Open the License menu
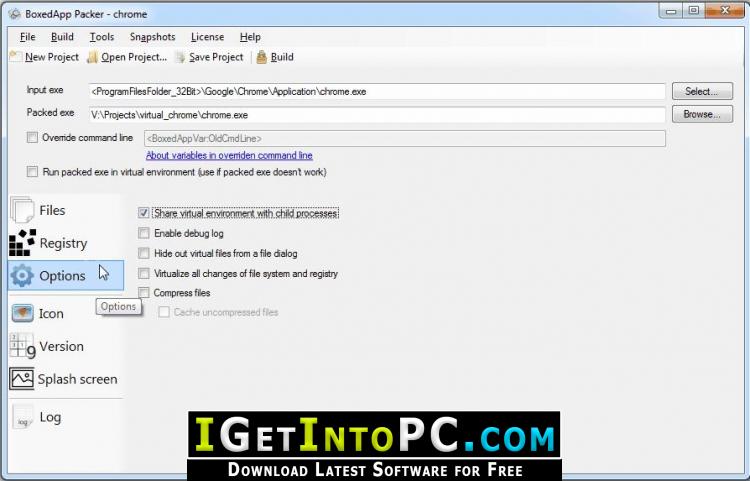Image resolution: width=750 pixels, height=481 pixels. click(x=208, y=37)
